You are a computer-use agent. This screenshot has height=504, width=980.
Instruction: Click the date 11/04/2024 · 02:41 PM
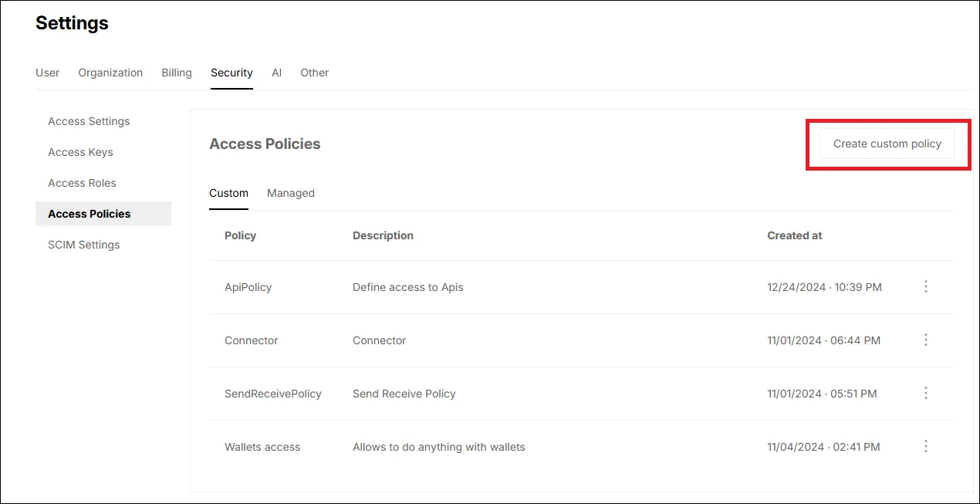pos(823,447)
